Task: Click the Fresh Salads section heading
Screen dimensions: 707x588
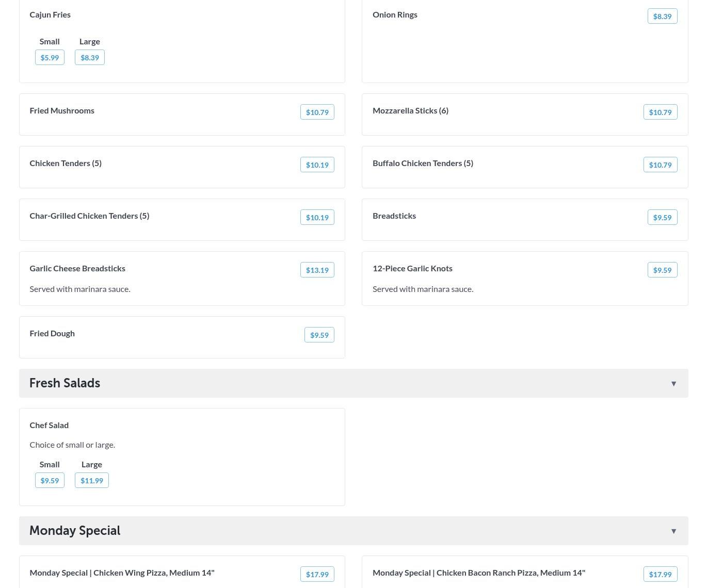Action: point(65,383)
